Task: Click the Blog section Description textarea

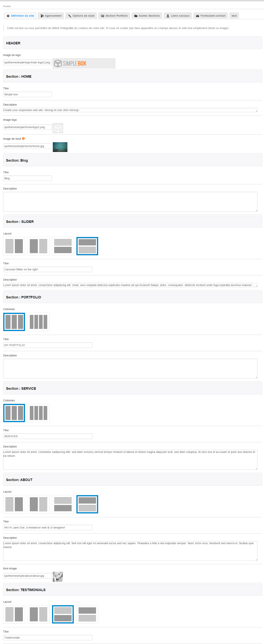Action: (130, 202)
